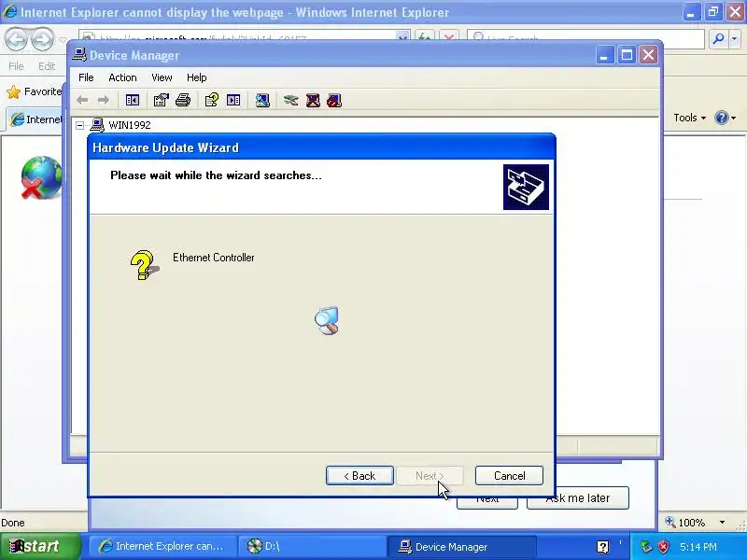Click the Internet Explorer search magnifier
Screen dimensions: 747x560
click(718, 38)
